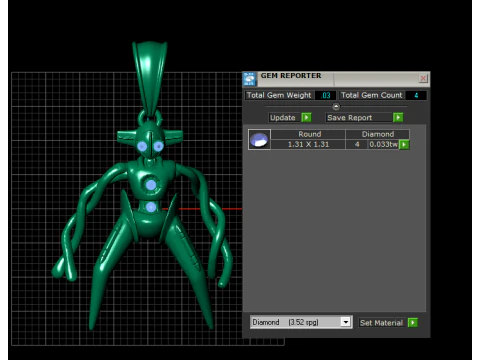Click the 1.31 X 1.31 size cell
480x360 pixels.
coord(308,144)
